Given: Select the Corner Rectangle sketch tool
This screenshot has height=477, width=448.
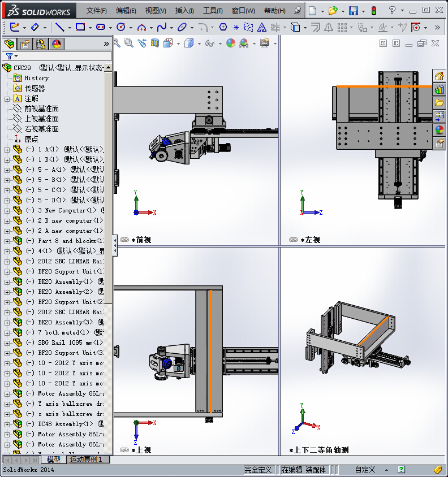Looking at the screenshot, I should click(x=80, y=27).
